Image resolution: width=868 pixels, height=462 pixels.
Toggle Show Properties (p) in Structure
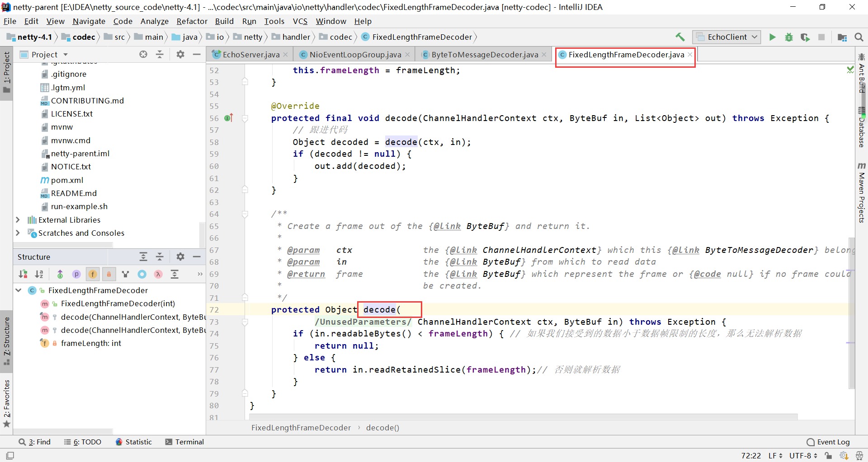pyautogui.click(x=76, y=274)
